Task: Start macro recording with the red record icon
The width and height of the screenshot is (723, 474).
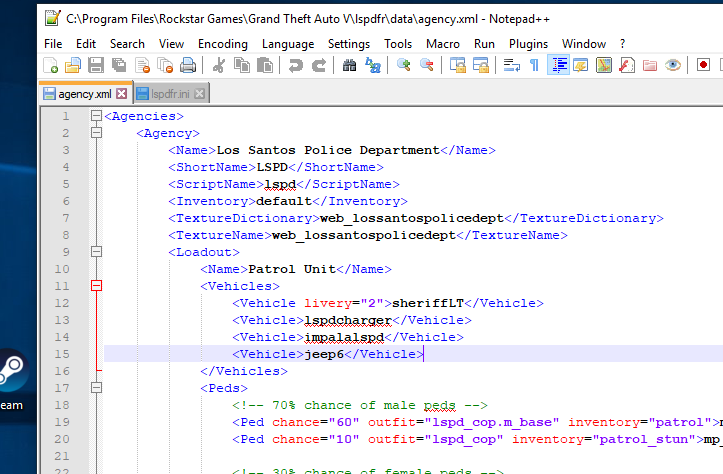Action: (703, 65)
